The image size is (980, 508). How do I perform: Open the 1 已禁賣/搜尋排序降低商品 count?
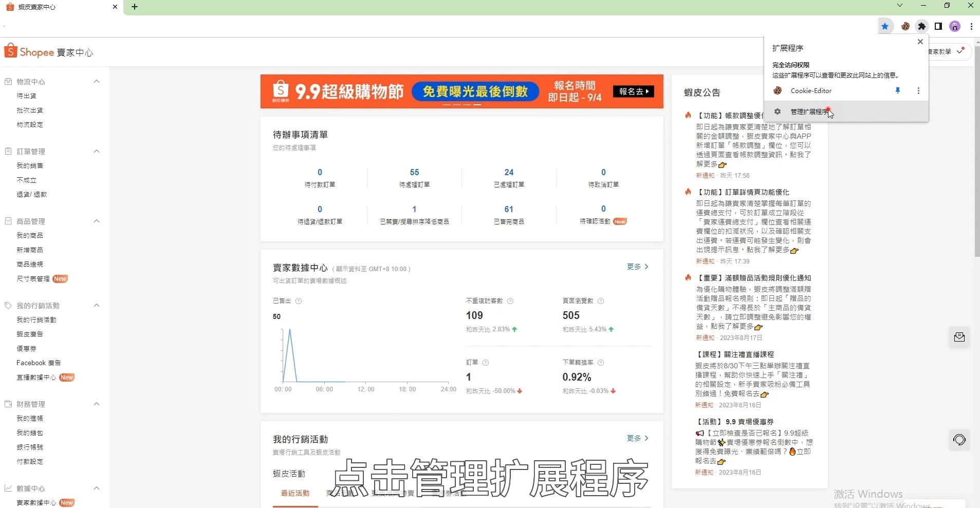414,209
